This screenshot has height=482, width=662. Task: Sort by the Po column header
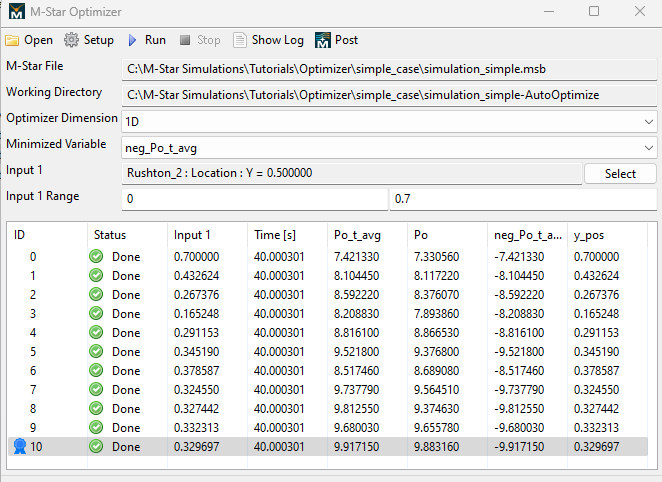coord(421,235)
